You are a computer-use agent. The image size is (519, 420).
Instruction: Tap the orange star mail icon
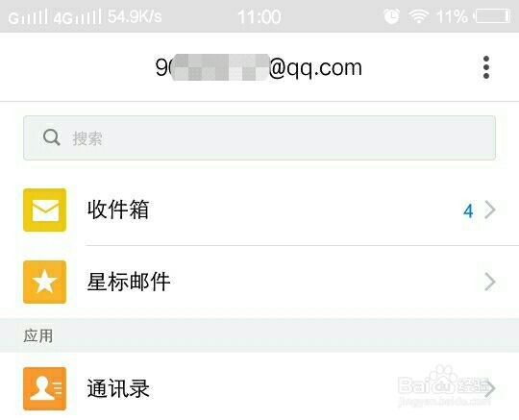44,282
